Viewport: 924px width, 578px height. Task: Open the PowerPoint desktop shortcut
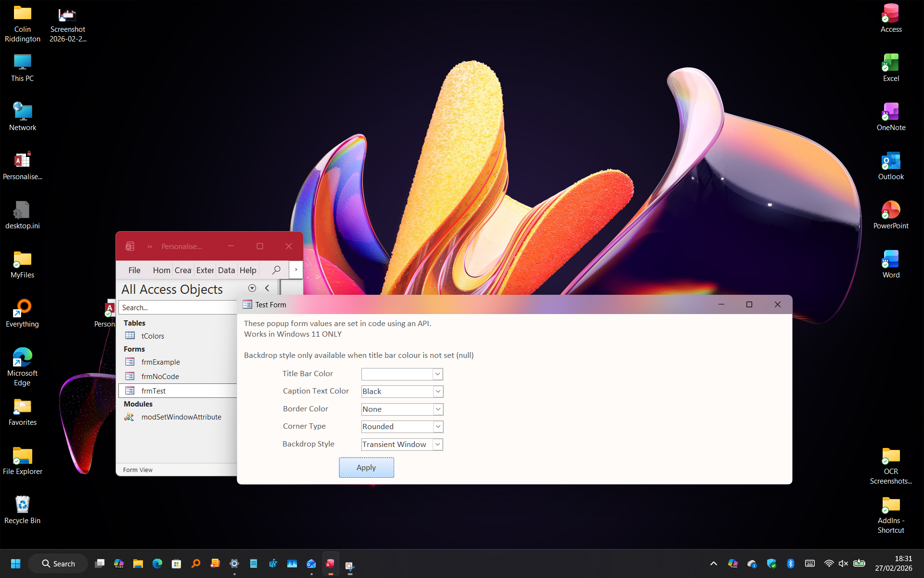click(x=891, y=215)
